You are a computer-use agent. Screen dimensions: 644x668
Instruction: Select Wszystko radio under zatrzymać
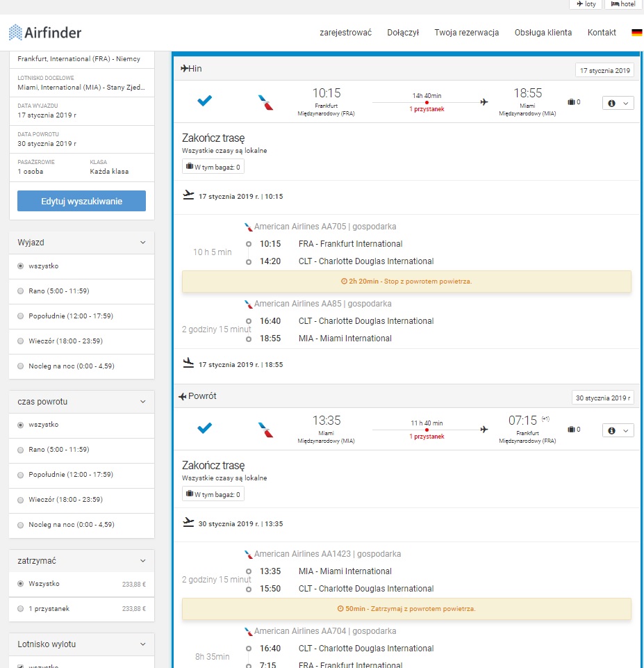(x=20, y=584)
